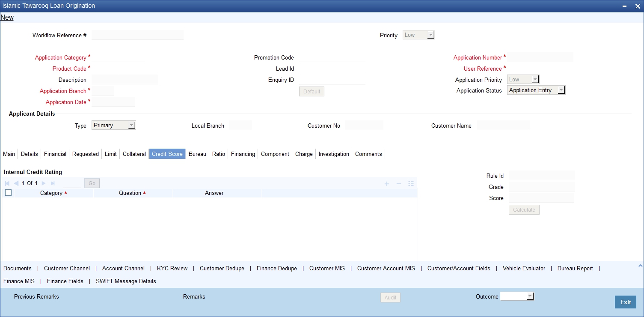Open the Ratio tab
644x317 pixels.
click(x=219, y=154)
